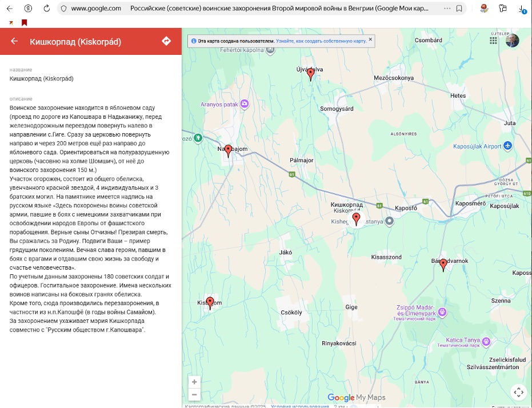Reload the page in the browser
Screen dimensions: 532x408
(47, 9)
